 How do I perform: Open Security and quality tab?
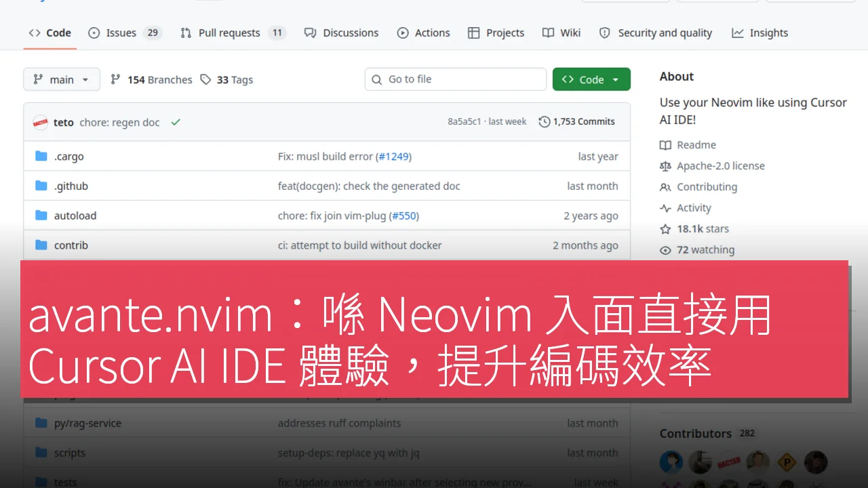tap(656, 33)
